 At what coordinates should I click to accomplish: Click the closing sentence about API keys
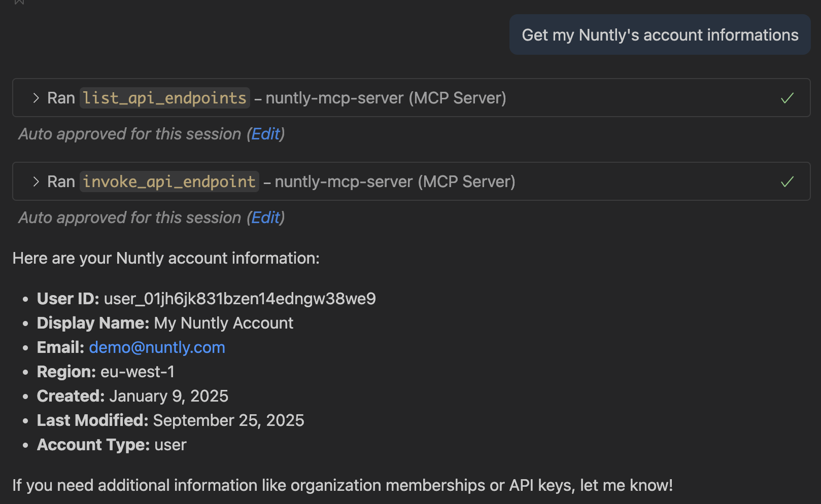pos(343,485)
